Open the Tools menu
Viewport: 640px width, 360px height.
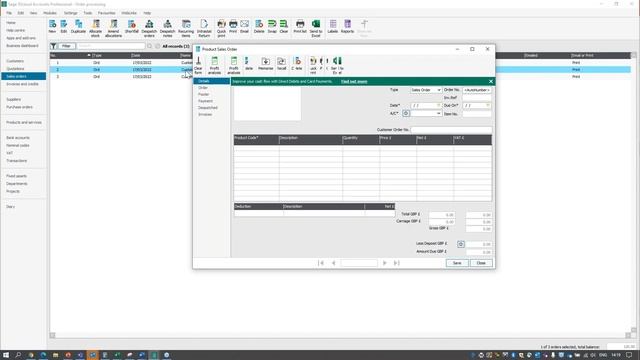(x=88, y=13)
